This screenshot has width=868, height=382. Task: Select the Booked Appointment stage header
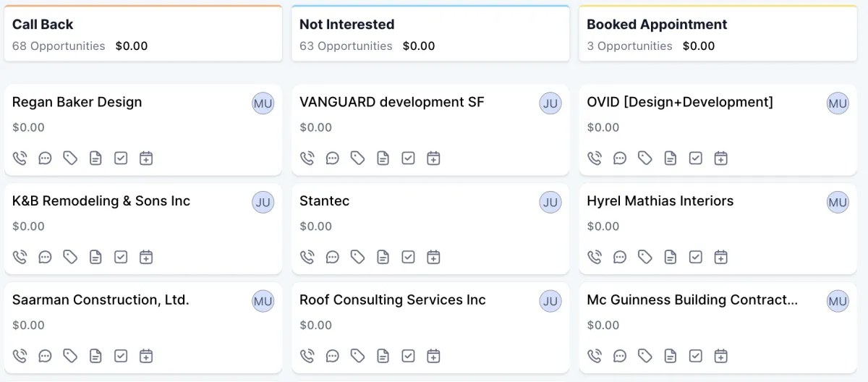coord(657,25)
